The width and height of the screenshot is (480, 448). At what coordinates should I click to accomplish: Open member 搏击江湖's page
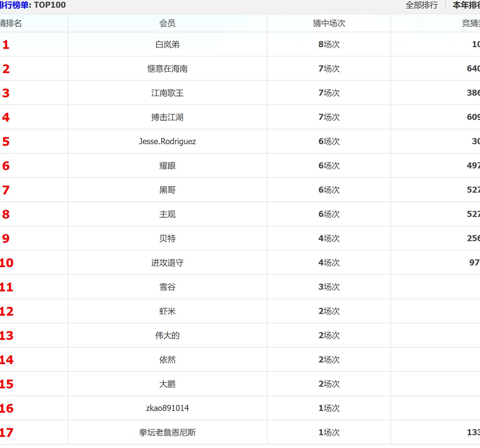167,117
